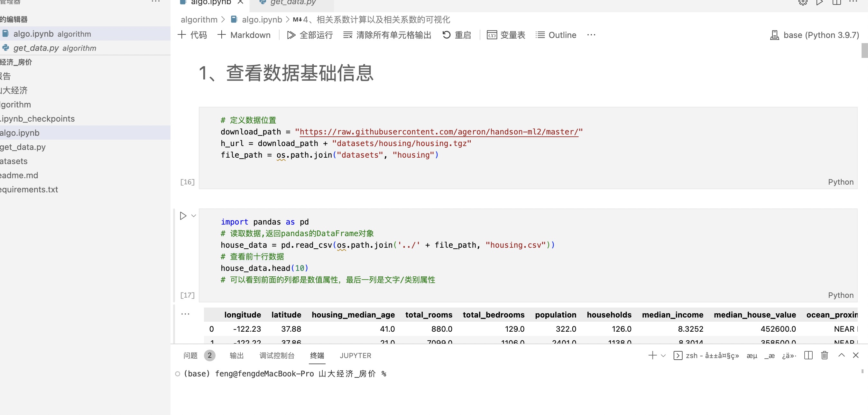
Task: Close the bottom panel
Action: (855, 355)
